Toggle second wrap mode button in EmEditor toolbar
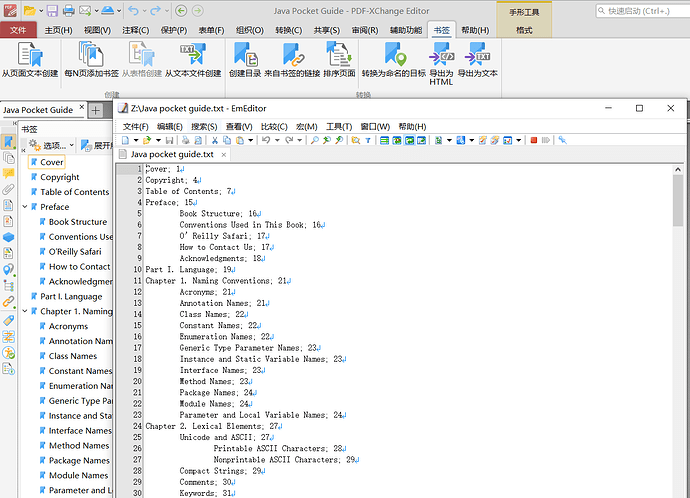This screenshot has width=690, height=498. pyautogui.click(x=397, y=140)
